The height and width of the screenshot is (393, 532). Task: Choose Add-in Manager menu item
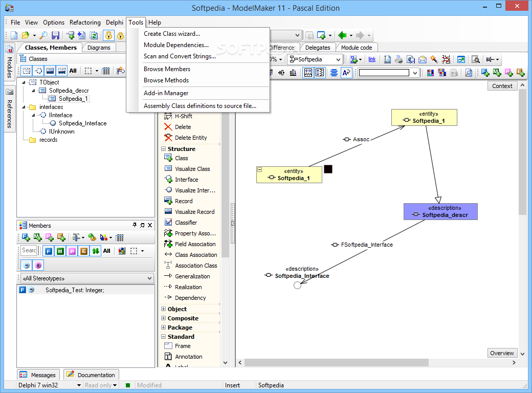tap(166, 93)
